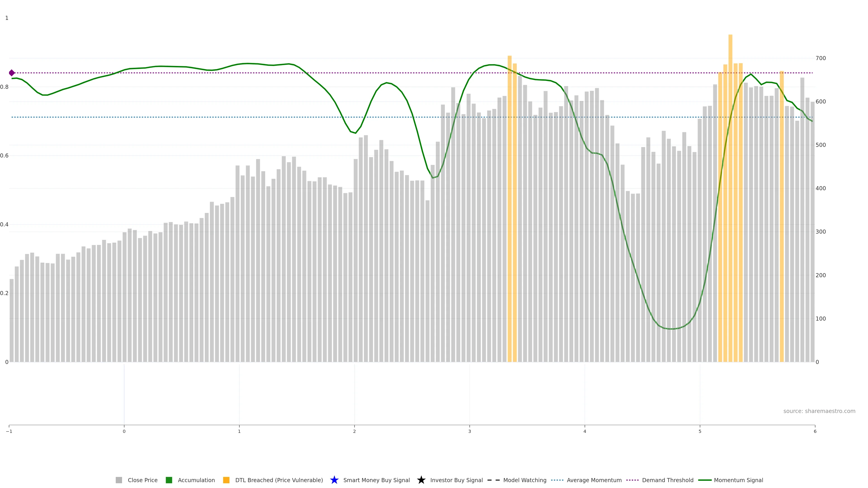
Task: Click the purple diamond Demand Threshold marker
Action: [x=12, y=73]
